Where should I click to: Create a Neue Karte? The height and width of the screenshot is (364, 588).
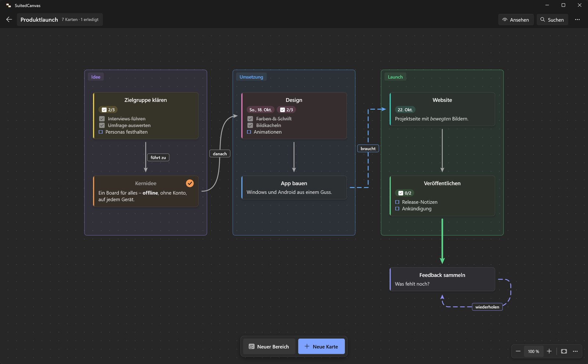coord(321,346)
